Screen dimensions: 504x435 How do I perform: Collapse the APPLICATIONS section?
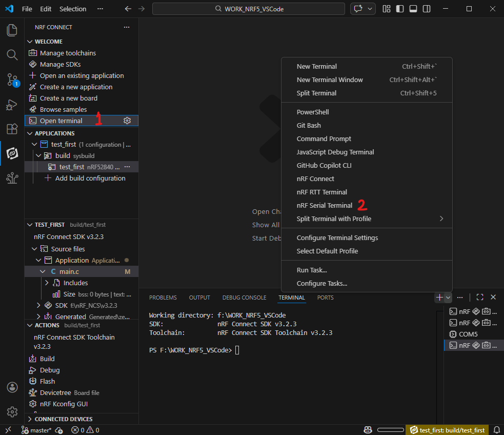[x=30, y=133]
